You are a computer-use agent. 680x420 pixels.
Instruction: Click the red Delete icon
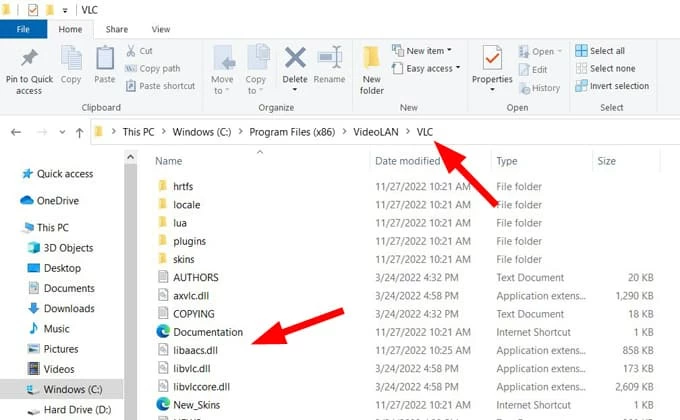pyautogui.click(x=295, y=60)
